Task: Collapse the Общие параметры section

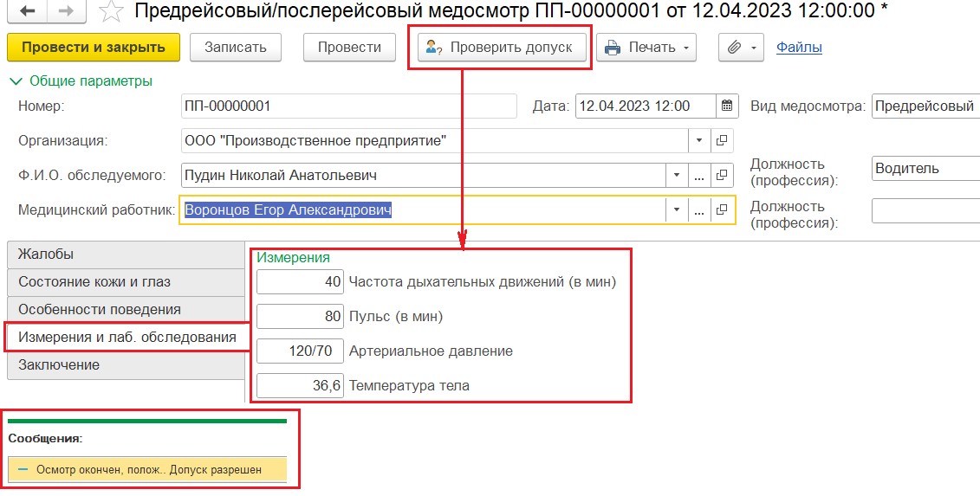Action: (x=80, y=81)
